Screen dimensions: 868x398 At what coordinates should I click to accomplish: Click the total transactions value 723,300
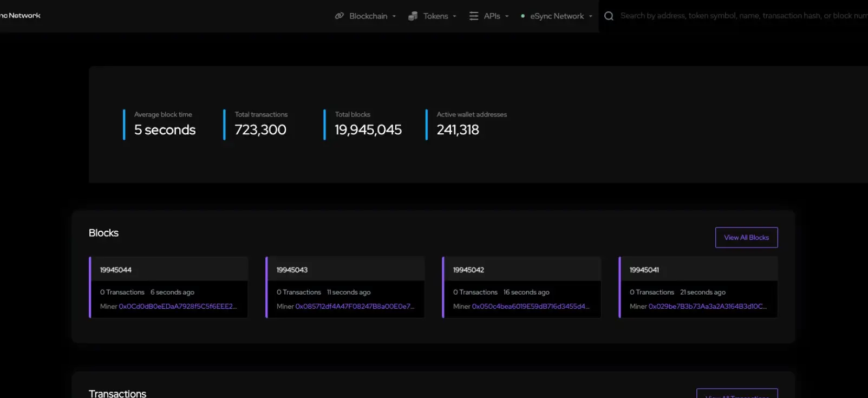point(260,130)
